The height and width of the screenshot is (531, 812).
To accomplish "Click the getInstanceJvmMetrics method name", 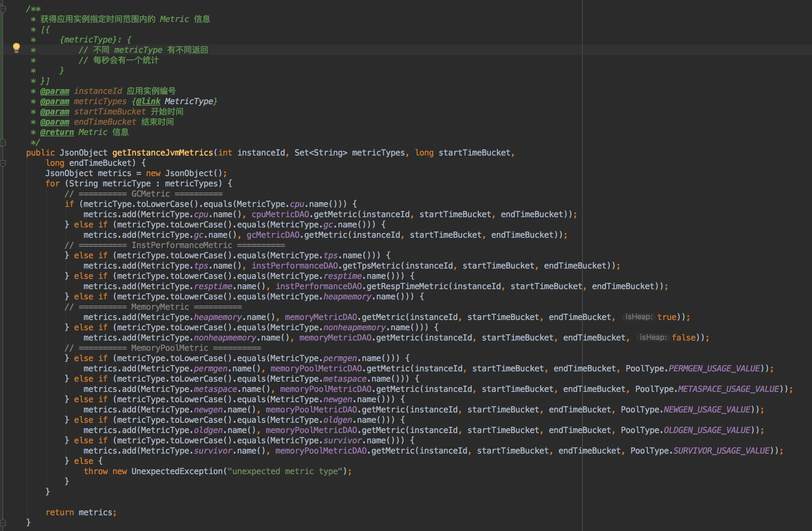I will coord(162,153).
